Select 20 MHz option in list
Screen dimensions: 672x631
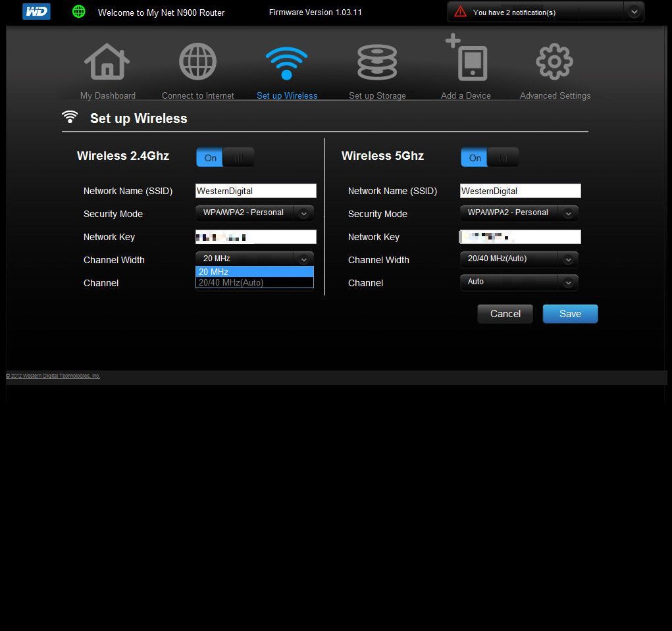point(255,272)
